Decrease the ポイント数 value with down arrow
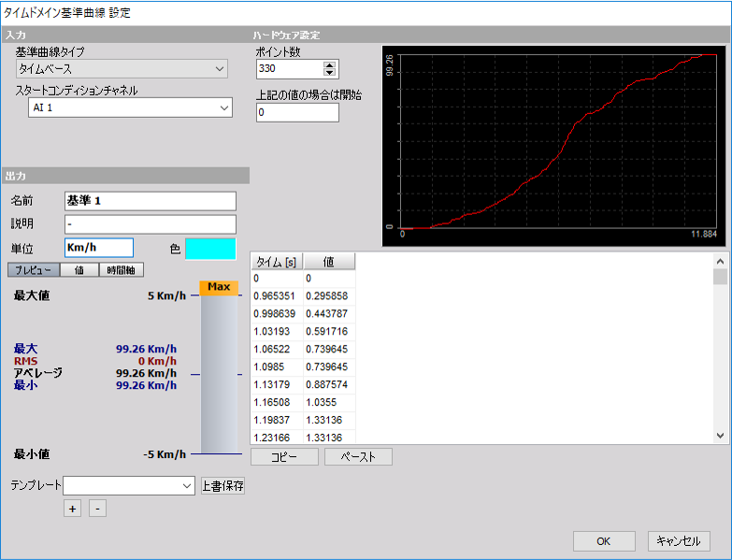Viewport: 732px width, 560px height. pyautogui.click(x=330, y=72)
